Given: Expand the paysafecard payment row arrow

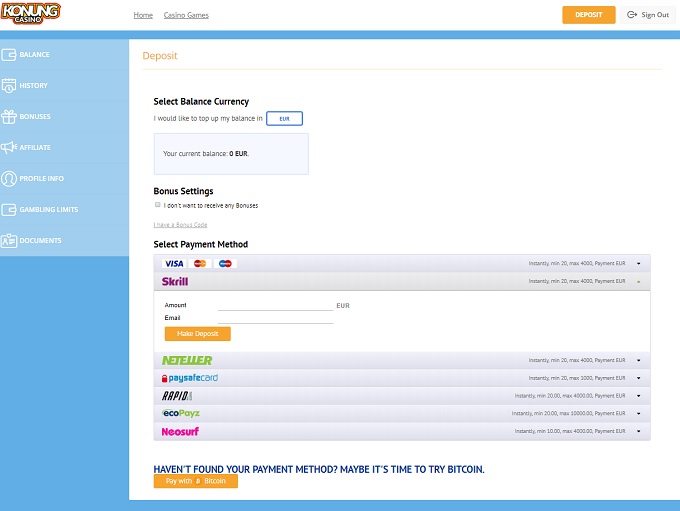Looking at the screenshot, I should [x=638, y=378].
